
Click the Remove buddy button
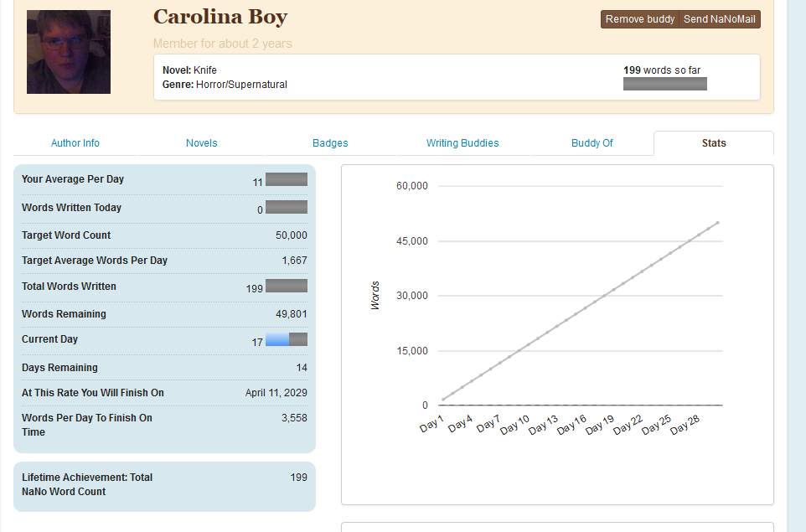click(x=640, y=19)
